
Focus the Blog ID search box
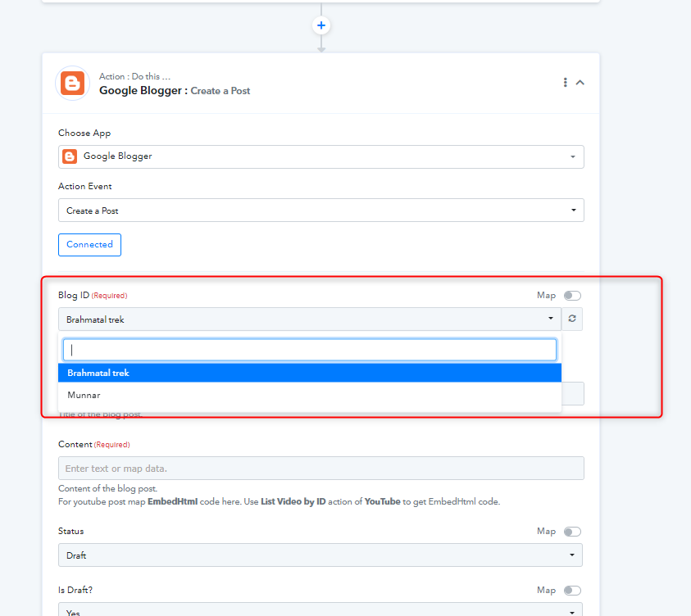click(x=309, y=350)
